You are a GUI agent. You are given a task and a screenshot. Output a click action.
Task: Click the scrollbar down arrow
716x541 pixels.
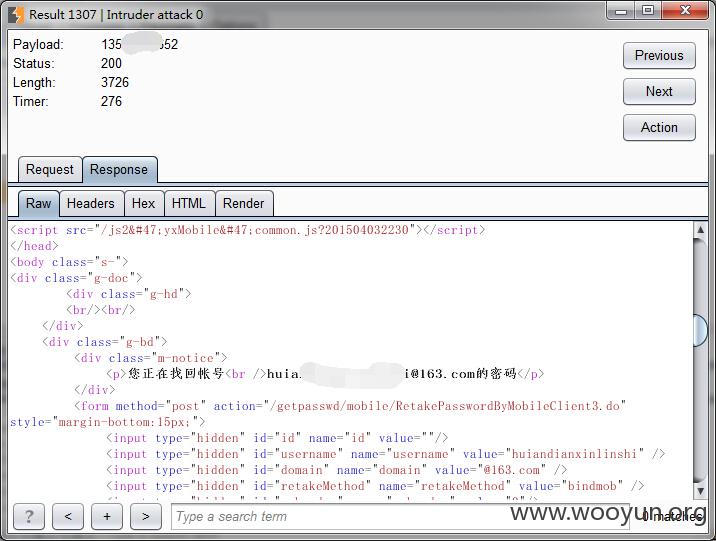[x=700, y=491]
